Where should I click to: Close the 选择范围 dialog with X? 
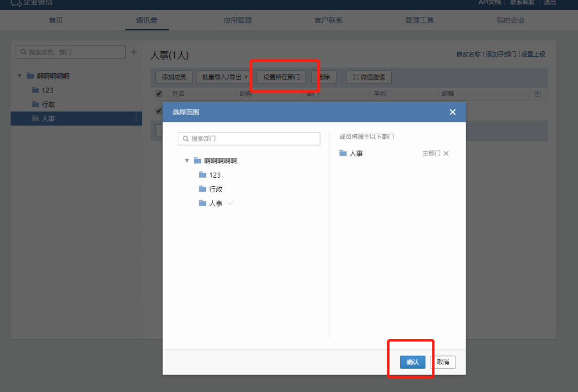[453, 112]
